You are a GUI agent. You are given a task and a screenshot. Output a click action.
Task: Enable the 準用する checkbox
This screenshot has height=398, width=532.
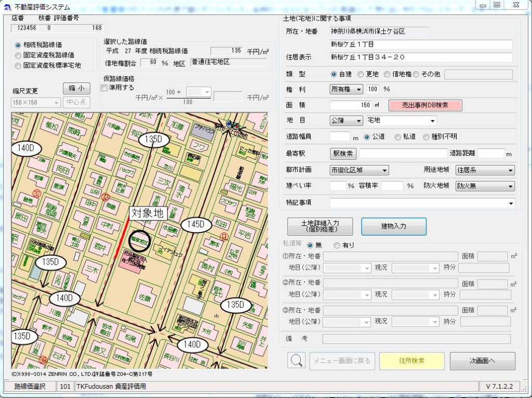coord(104,88)
